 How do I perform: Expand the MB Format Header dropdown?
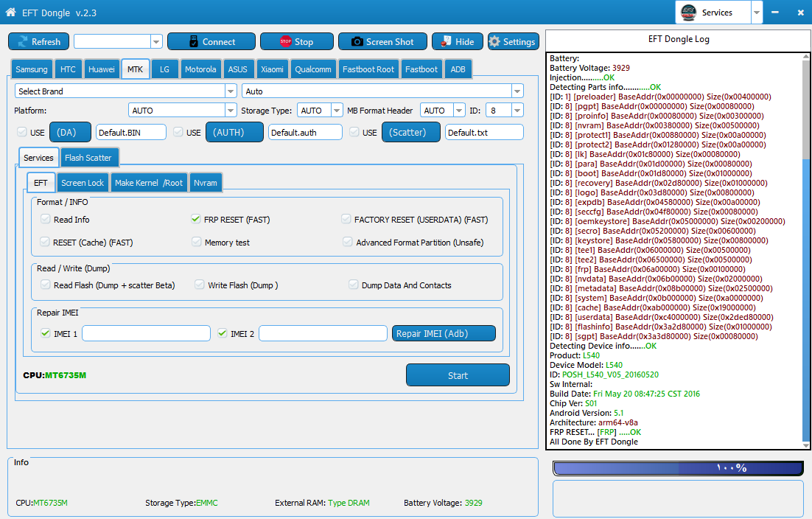(x=459, y=111)
